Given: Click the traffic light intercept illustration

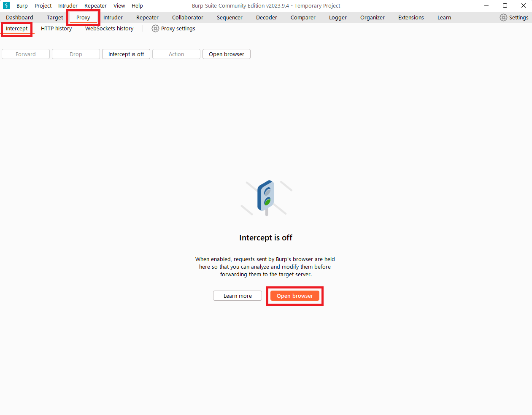Looking at the screenshot, I should pos(266,197).
